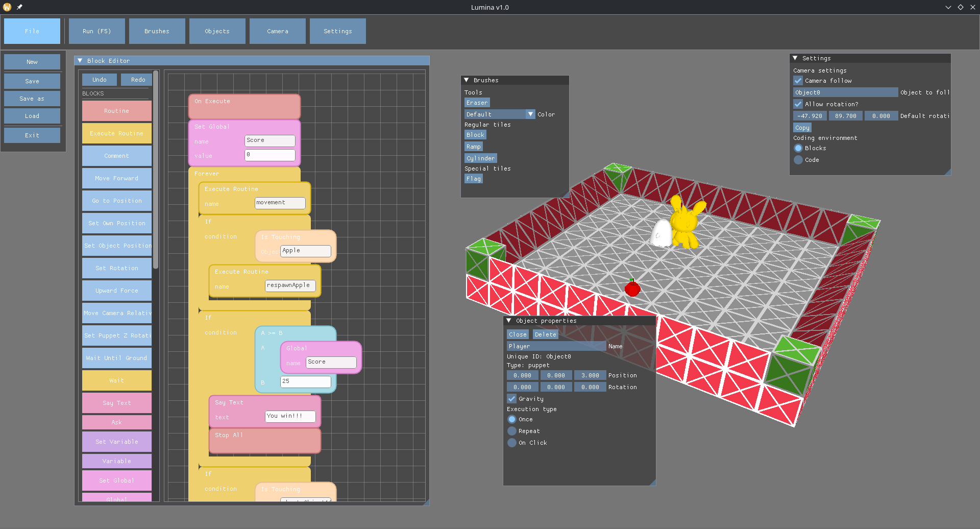Collapse the Object properties panel triangle
Screen dimensions: 980x529
pyautogui.click(x=508, y=321)
